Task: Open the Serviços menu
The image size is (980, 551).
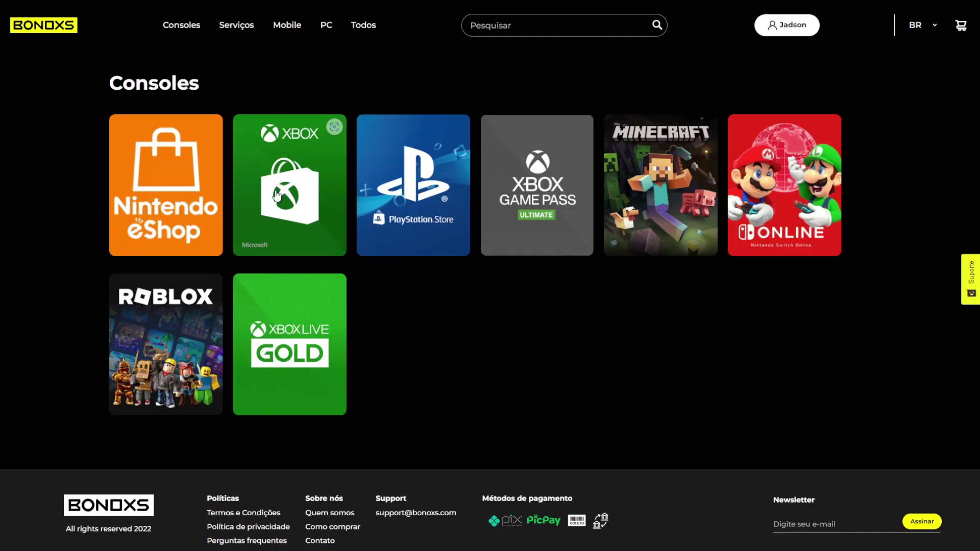Action: point(236,25)
